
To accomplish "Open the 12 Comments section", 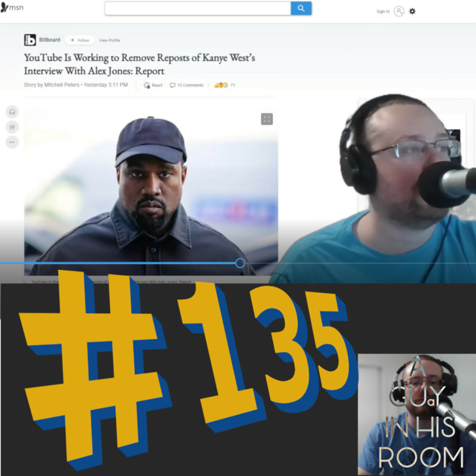I will (187, 86).
